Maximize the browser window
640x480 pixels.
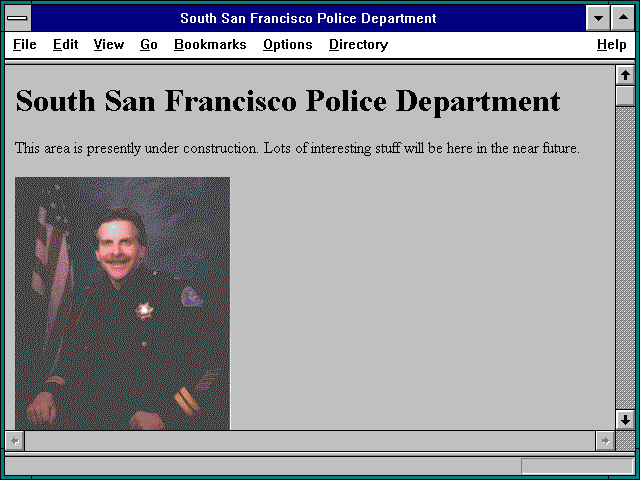click(623, 18)
